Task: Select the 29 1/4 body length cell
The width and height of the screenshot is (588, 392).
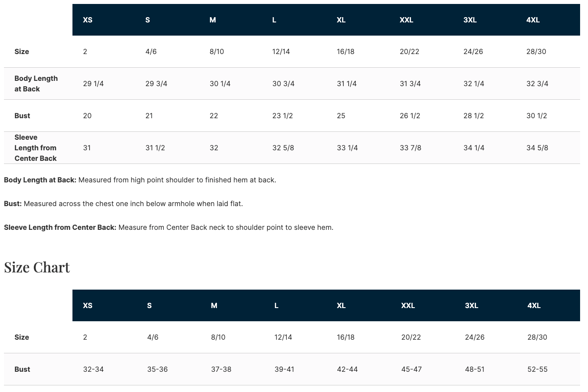Action: pyautogui.click(x=93, y=83)
